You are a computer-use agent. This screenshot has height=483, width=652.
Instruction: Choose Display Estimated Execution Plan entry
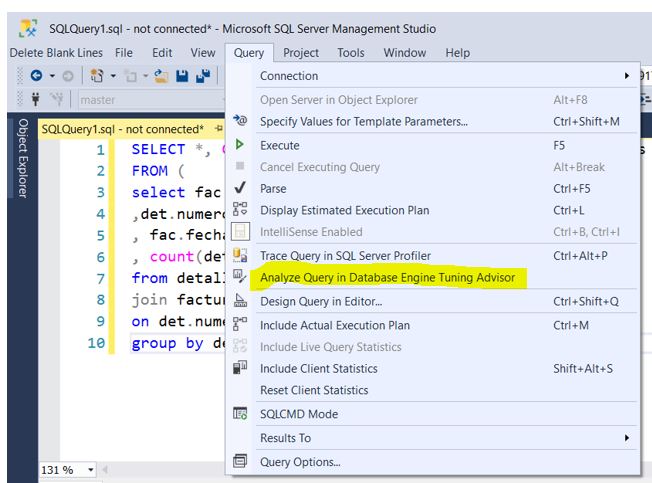coord(430,210)
